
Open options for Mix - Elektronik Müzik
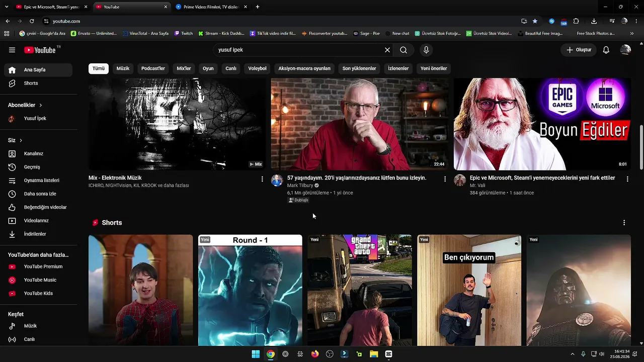[262, 179]
